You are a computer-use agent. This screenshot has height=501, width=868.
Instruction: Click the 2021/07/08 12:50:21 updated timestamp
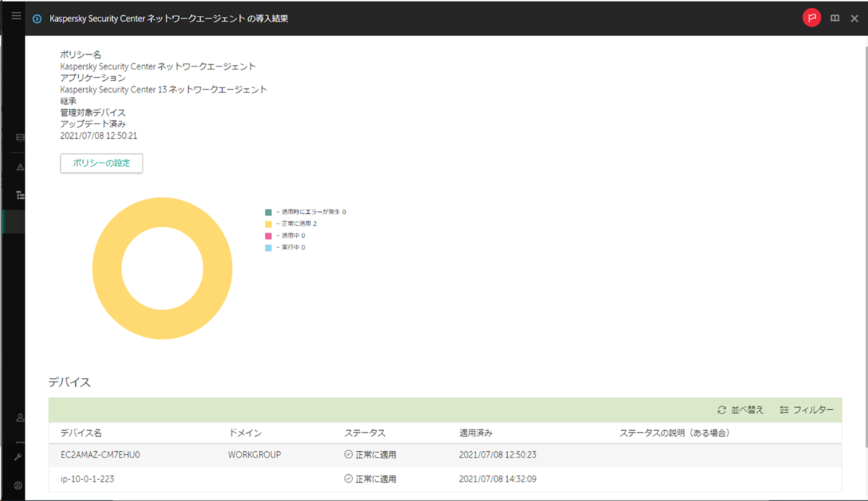point(98,136)
